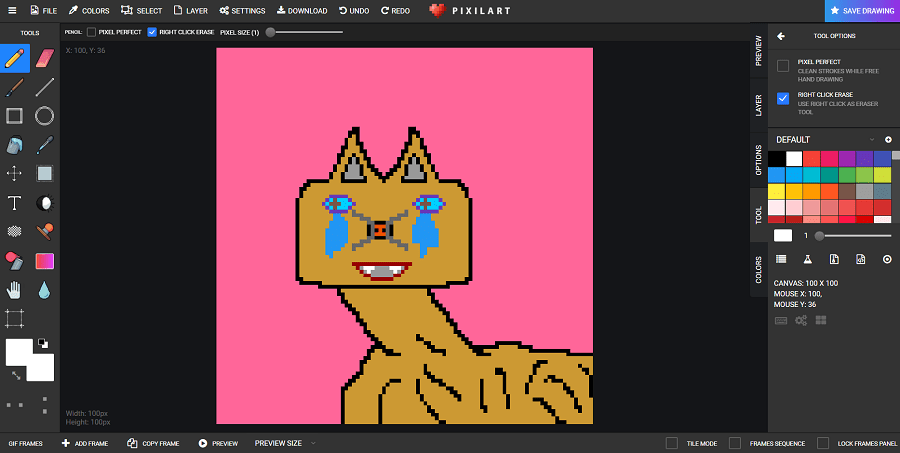Select the Crop tool with corner handles
The image size is (900, 453).
point(14,318)
